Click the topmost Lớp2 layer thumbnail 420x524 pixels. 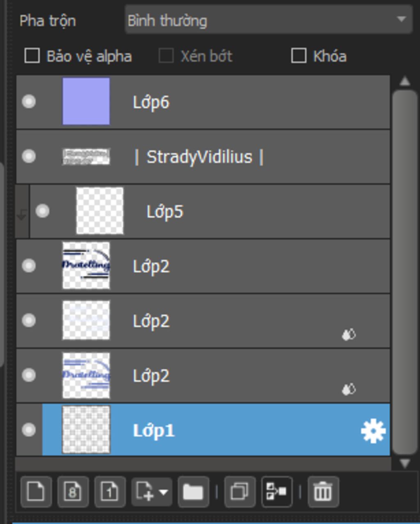tap(86, 265)
